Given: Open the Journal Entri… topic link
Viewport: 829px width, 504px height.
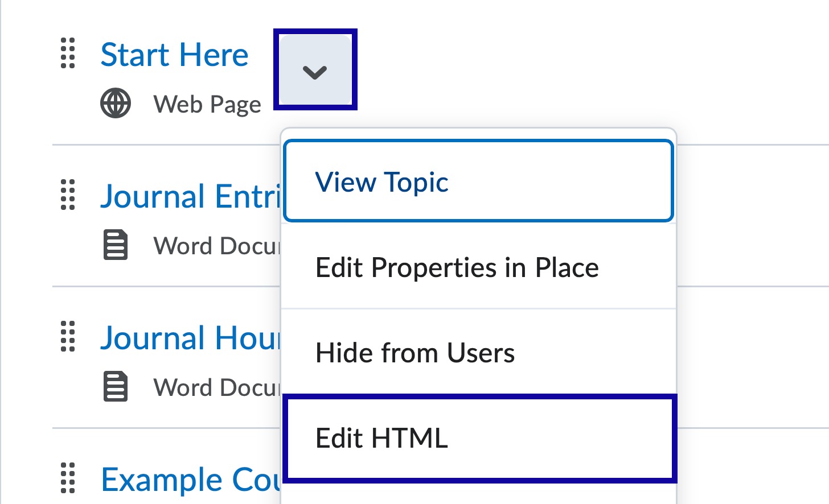Looking at the screenshot, I should click(x=191, y=196).
